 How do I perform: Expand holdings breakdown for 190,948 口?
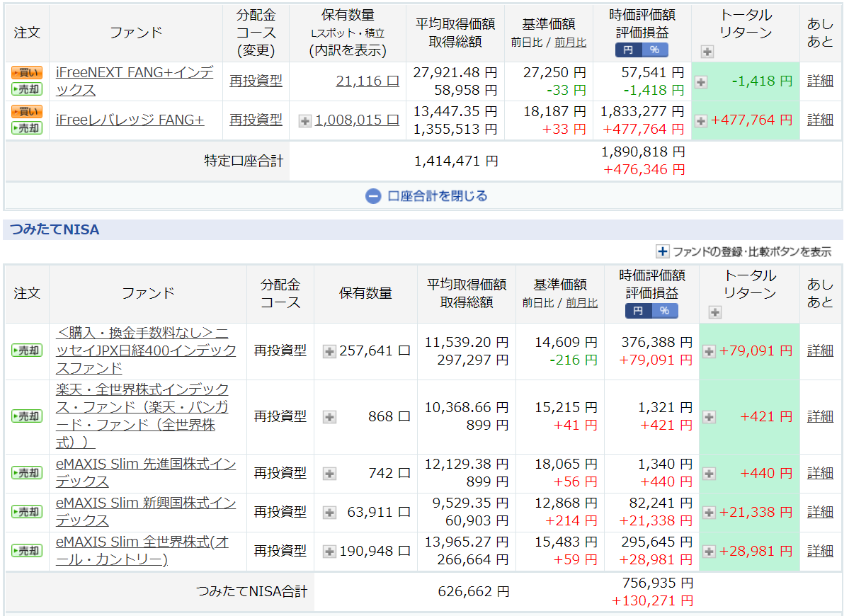(329, 552)
